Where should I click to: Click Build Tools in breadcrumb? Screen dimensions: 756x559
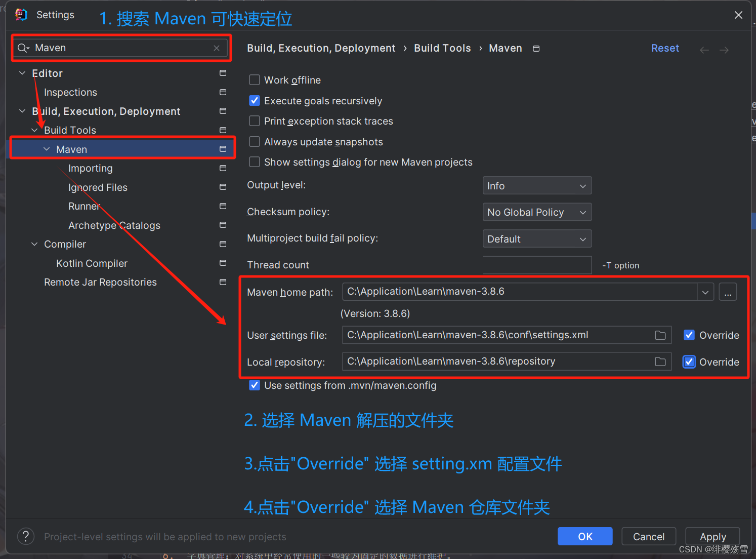(442, 48)
